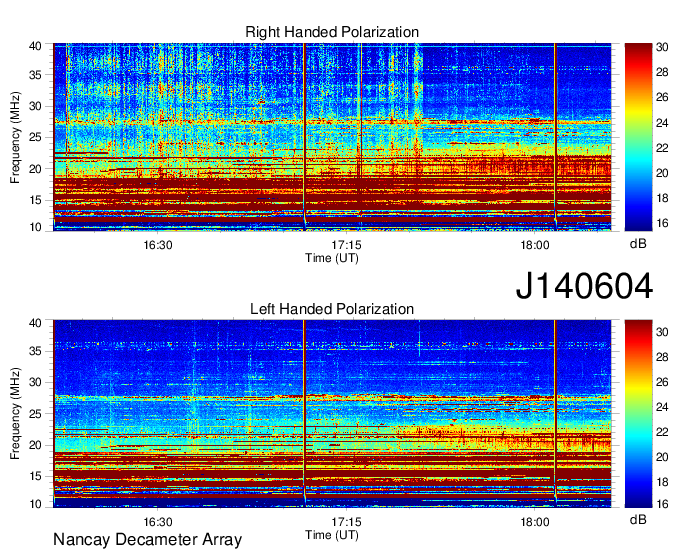Click the 10 MHz tick label of Left Handed plot
Screen dimensions: 680x552
coord(36,504)
